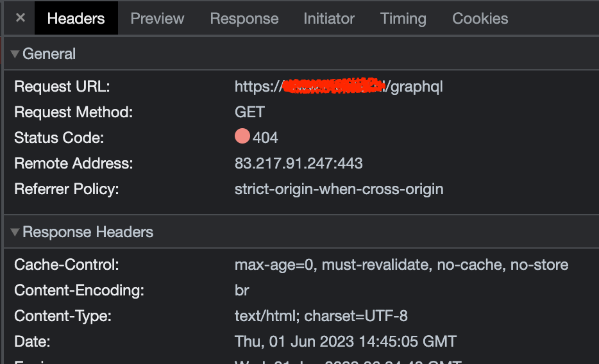Collapse the Response Headers section triangle
Viewport: 599px width, 364px height.
15,232
